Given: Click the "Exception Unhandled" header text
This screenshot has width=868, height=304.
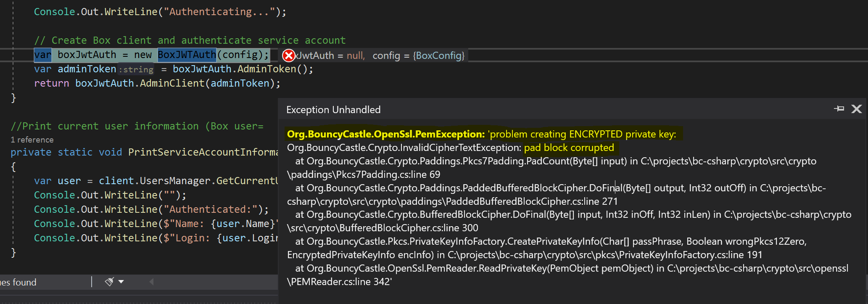Looking at the screenshot, I should click(x=333, y=109).
